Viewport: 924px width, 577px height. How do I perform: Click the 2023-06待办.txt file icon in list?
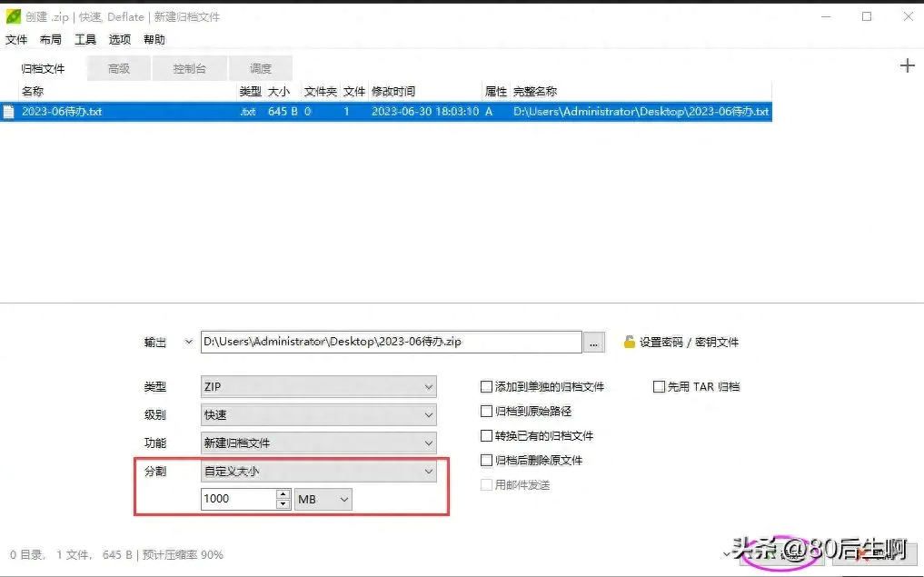tap(9, 112)
